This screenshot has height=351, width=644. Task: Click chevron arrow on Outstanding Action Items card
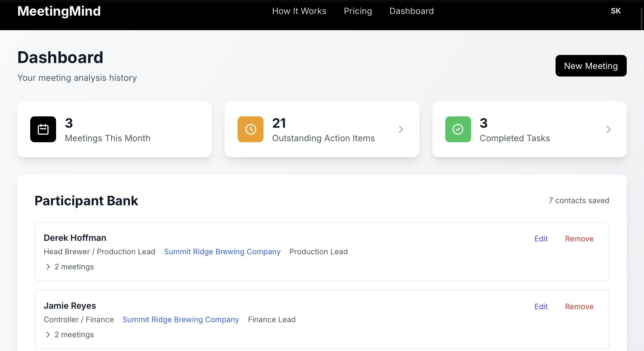click(x=401, y=129)
